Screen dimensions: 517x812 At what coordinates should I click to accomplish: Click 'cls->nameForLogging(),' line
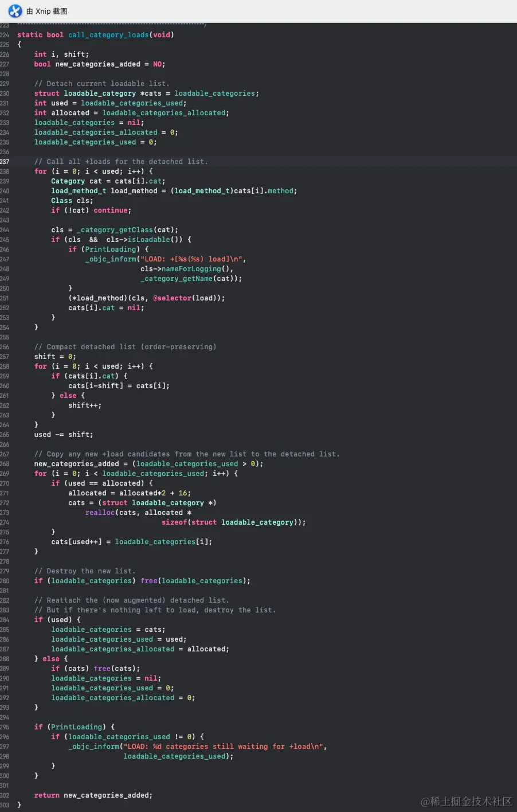pyautogui.click(x=187, y=269)
